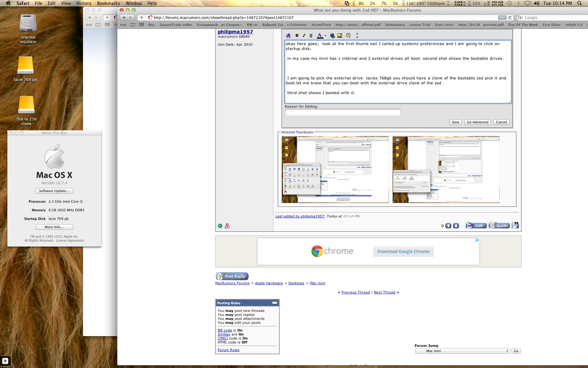Screen dimensions: 588x368
Task: Vote the post up with up arrow
Action: 448,226
